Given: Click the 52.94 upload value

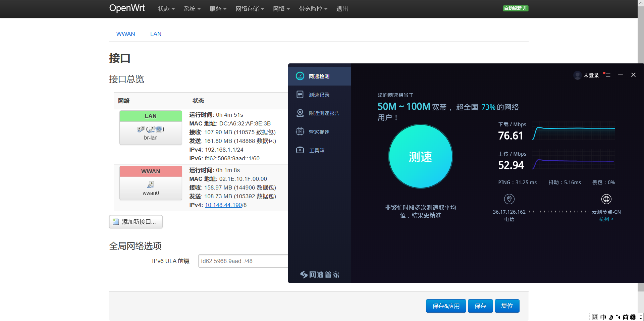Looking at the screenshot, I should [x=511, y=165].
